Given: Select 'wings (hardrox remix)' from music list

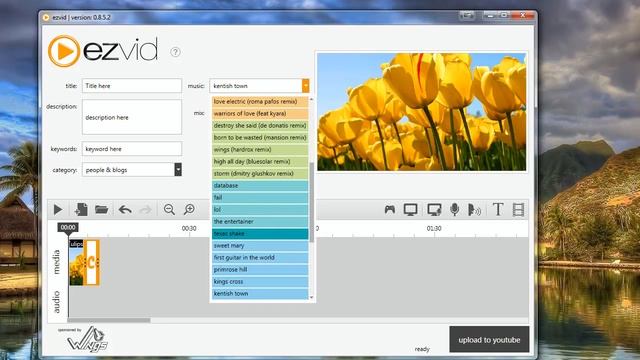Looking at the screenshot, I should [260, 149].
